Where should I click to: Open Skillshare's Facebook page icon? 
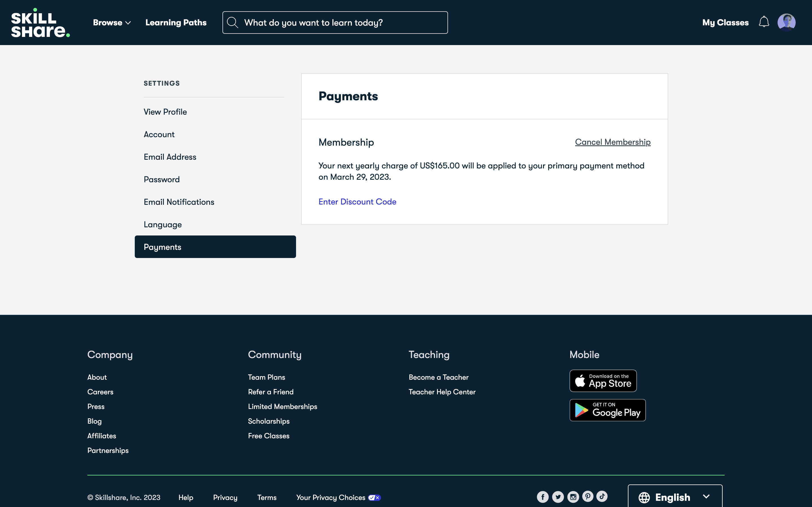[x=542, y=497]
